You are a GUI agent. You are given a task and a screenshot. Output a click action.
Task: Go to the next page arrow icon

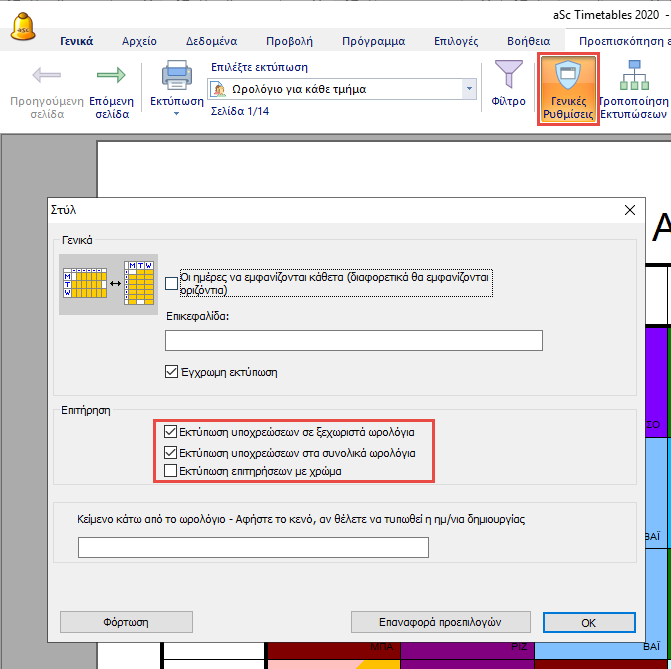tap(111, 76)
